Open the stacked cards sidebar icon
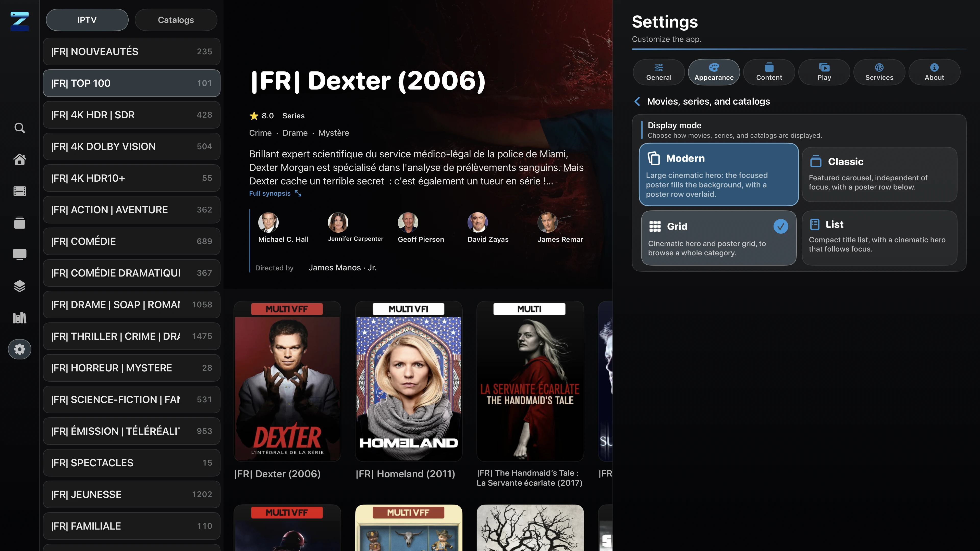The height and width of the screenshot is (551, 980). tap(19, 222)
